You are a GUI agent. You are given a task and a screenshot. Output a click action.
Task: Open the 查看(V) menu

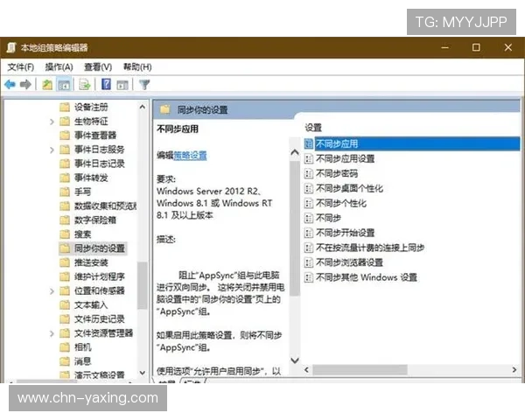click(98, 67)
